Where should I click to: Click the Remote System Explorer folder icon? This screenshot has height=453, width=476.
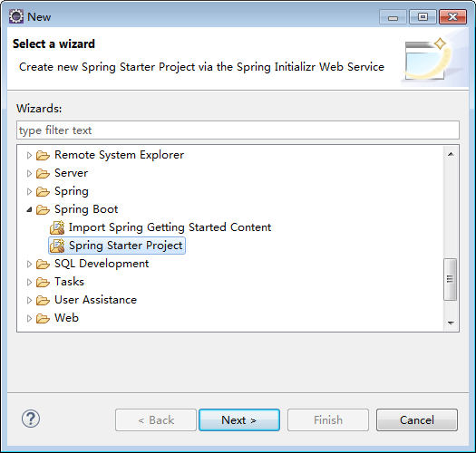point(43,155)
